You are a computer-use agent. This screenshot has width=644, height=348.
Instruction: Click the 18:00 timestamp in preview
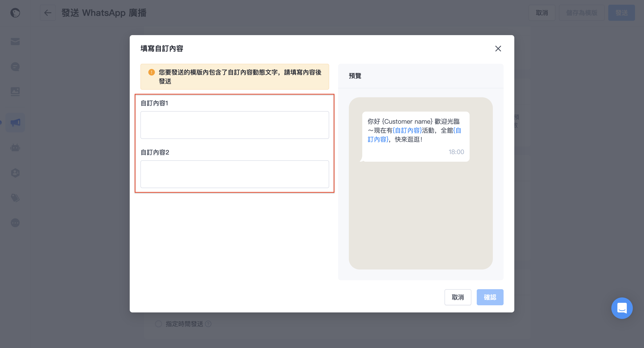pos(456,152)
